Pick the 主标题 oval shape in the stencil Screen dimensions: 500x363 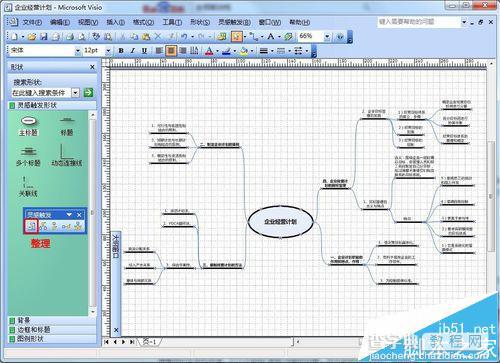28,121
